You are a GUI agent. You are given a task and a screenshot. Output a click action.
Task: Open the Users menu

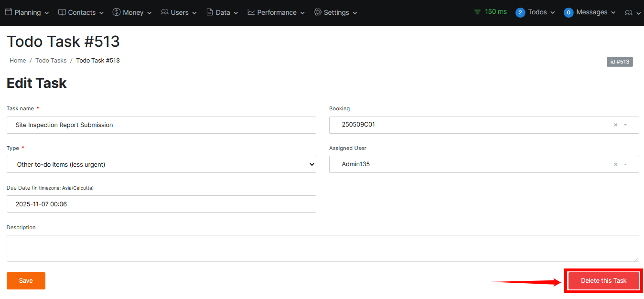(179, 12)
